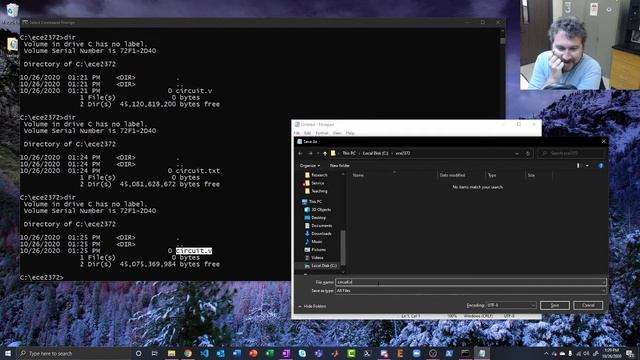The width and height of the screenshot is (640, 360).
Task: Refresh the ece2372 folder listing
Action: click(528, 153)
